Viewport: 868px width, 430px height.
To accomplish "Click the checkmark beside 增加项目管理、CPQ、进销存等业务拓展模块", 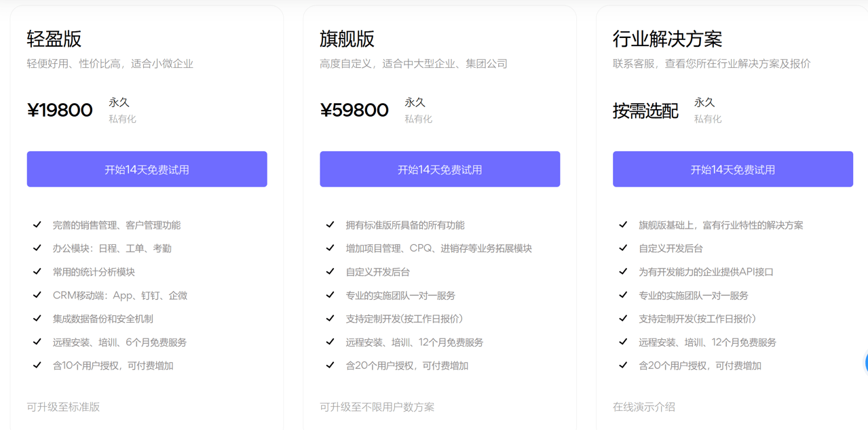I will [x=330, y=248].
